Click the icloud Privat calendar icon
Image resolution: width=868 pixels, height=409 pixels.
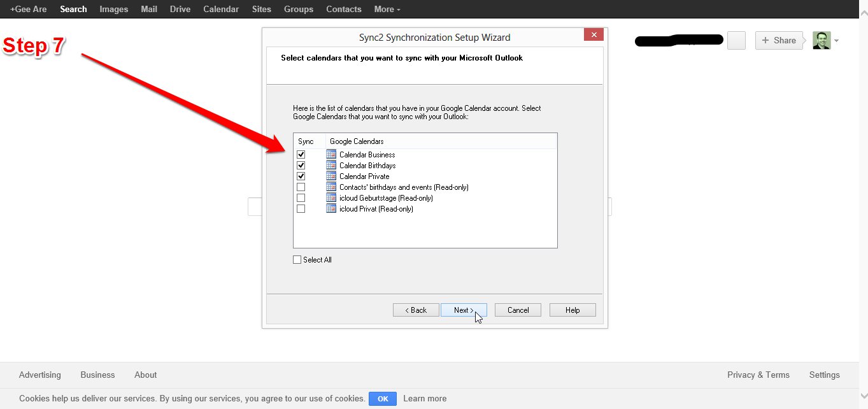(x=331, y=208)
